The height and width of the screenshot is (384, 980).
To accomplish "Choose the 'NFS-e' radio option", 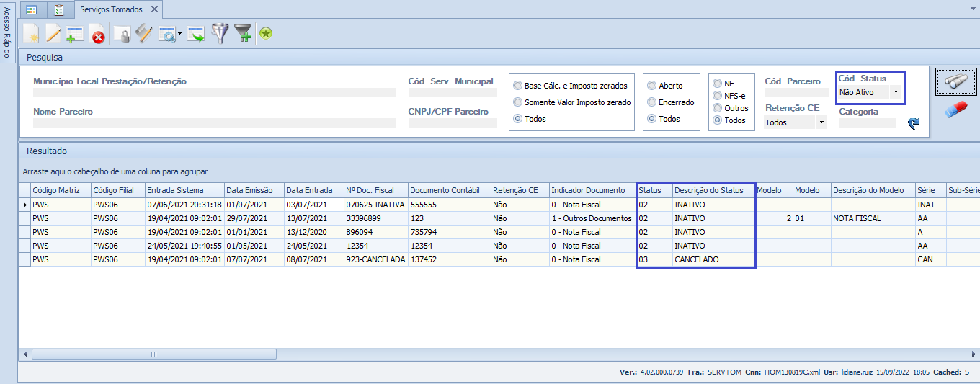I will [718, 96].
